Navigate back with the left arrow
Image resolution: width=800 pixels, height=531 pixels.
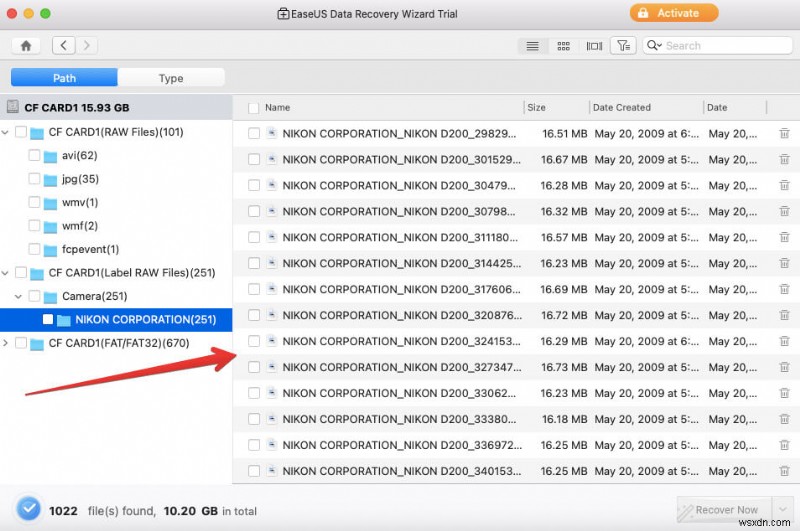(x=64, y=45)
